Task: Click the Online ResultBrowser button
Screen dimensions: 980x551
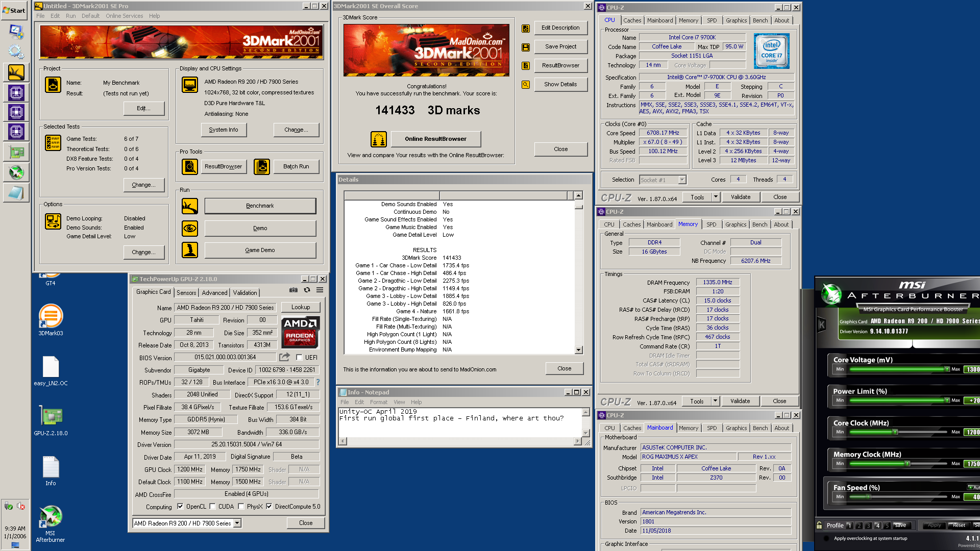Action: coord(435,139)
